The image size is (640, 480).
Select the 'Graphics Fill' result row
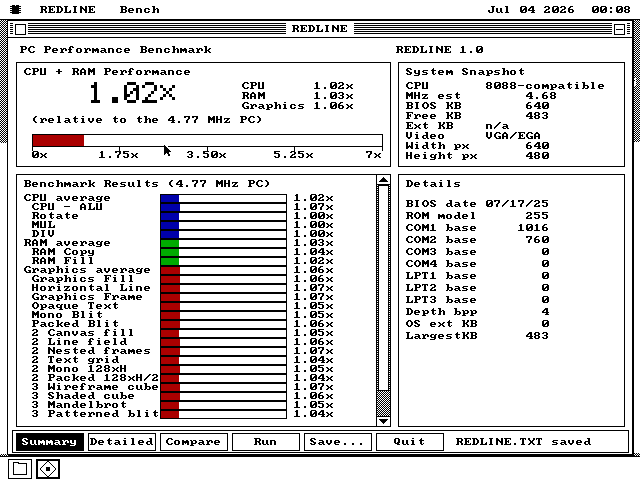[178, 279]
